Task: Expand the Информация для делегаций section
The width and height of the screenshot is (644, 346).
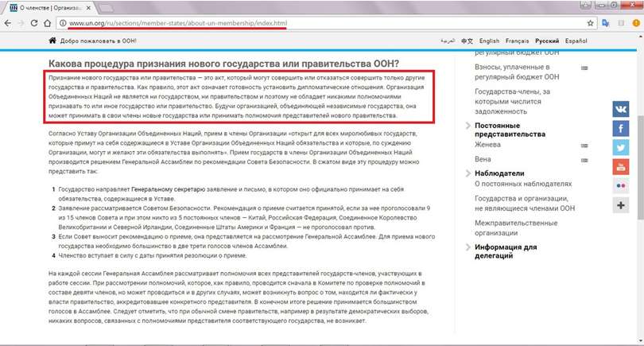Action: pos(468,247)
